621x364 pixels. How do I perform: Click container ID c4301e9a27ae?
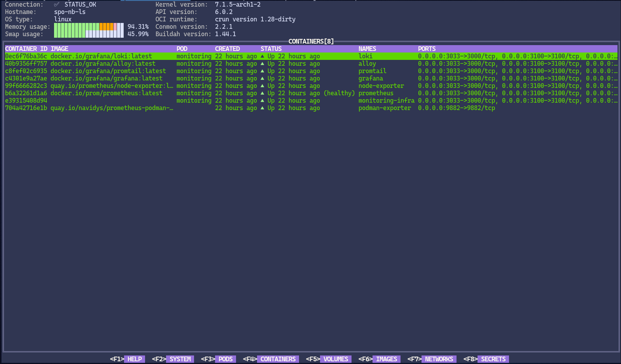(x=26, y=78)
